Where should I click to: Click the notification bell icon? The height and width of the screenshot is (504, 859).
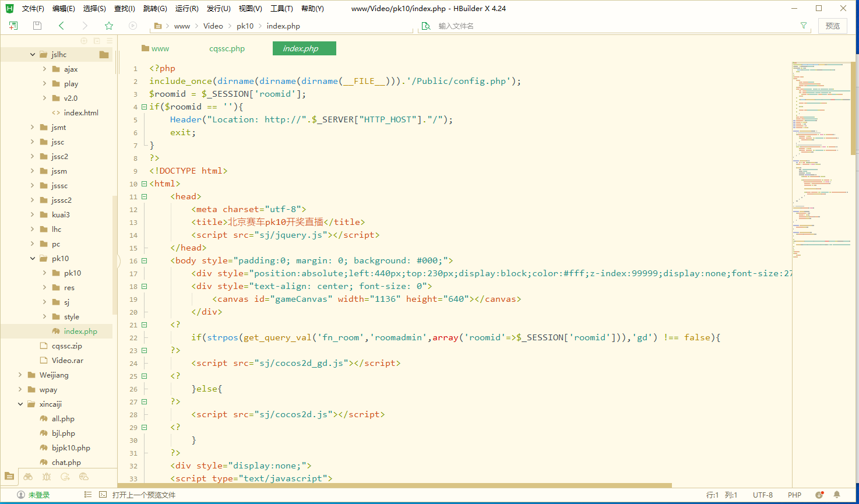click(837, 495)
